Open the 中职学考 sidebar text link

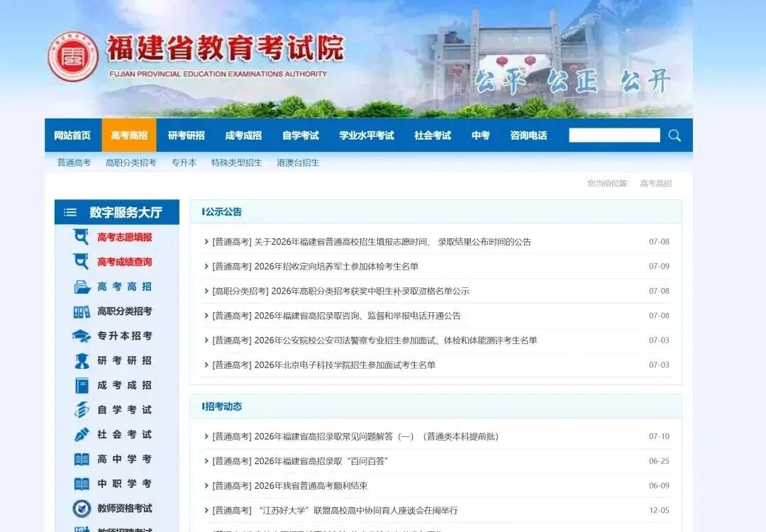(125, 484)
